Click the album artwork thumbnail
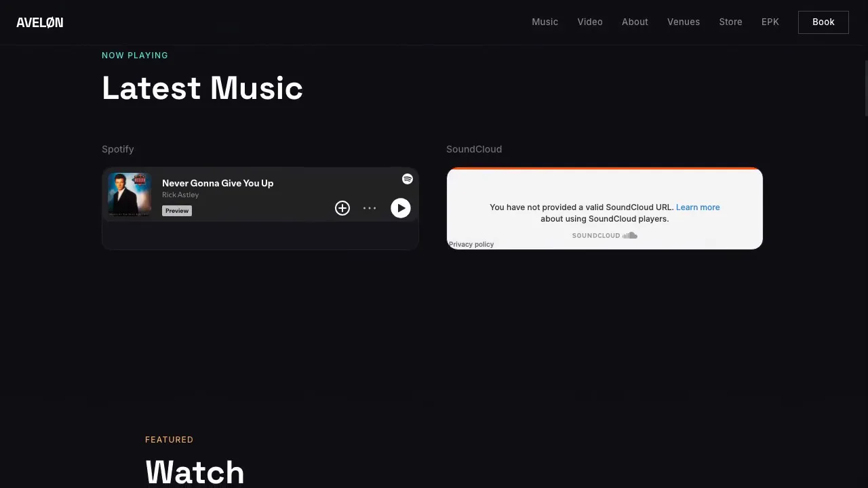 (129, 195)
